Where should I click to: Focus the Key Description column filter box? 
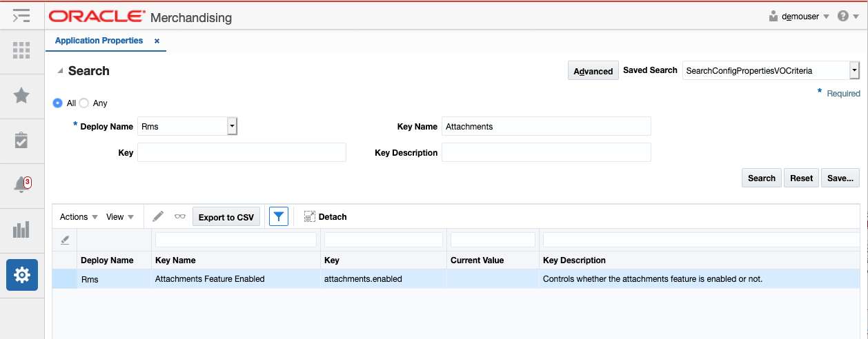(702, 240)
